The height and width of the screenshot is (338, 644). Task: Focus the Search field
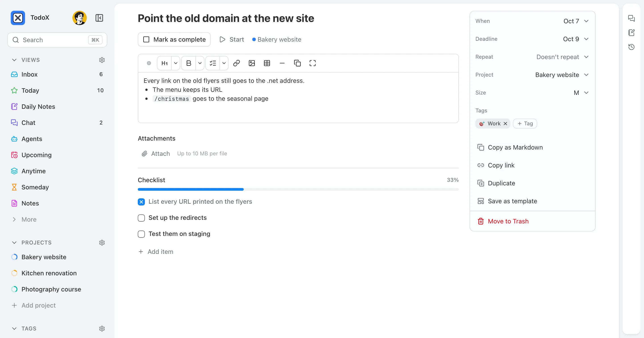click(57, 40)
